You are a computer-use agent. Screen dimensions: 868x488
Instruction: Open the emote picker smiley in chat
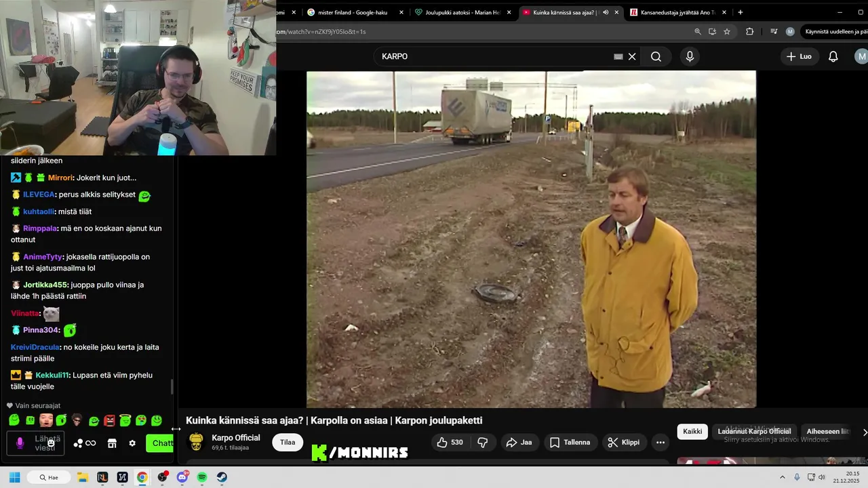pyautogui.click(x=51, y=443)
